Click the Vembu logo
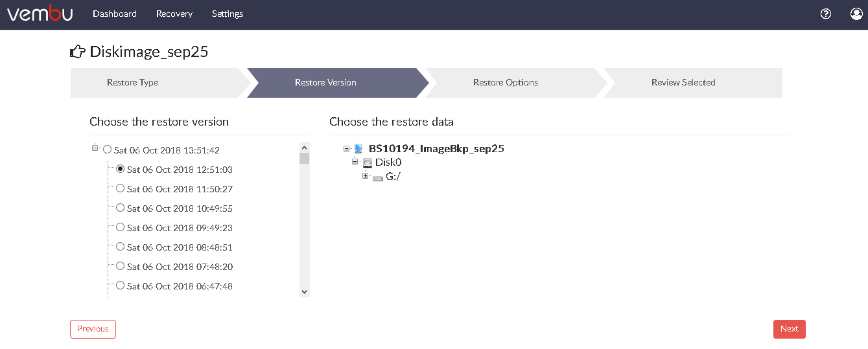The width and height of the screenshot is (868, 349). coord(40,14)
